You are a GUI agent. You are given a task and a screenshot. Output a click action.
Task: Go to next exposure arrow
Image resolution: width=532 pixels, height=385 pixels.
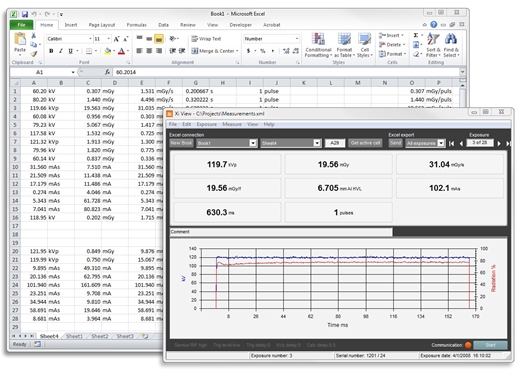[499, 143]
